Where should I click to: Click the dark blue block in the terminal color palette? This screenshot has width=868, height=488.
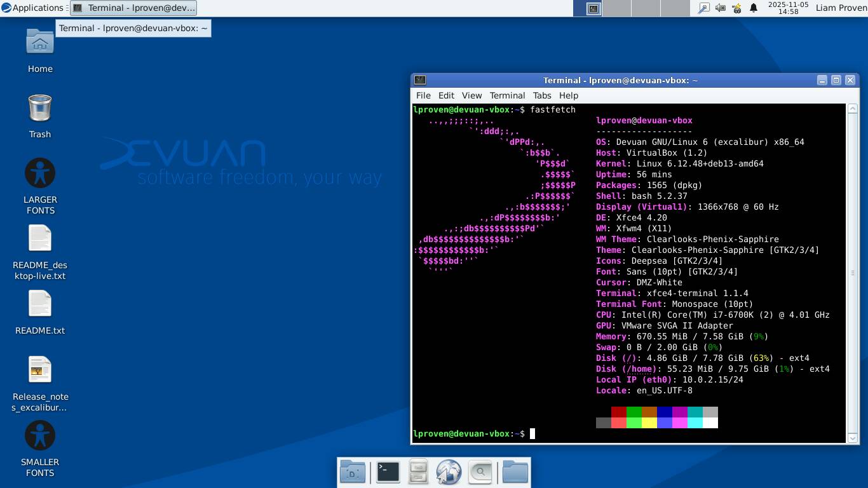[664, 412]
